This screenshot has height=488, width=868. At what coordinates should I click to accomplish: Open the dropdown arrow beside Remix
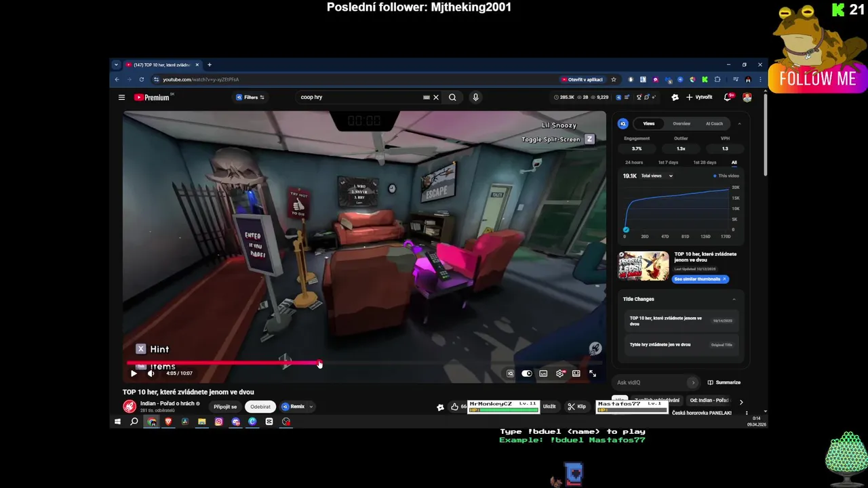pyautogui.click(x=311, y=407)
